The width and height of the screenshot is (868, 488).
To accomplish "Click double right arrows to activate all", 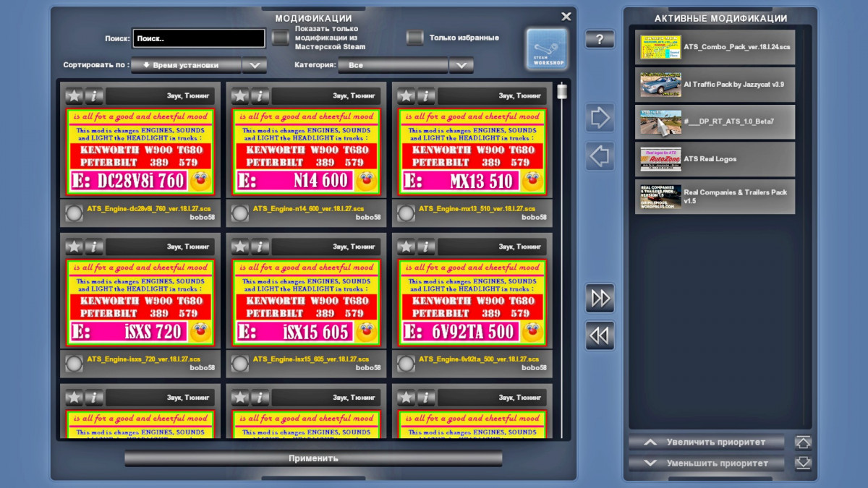I will (600, 298).
